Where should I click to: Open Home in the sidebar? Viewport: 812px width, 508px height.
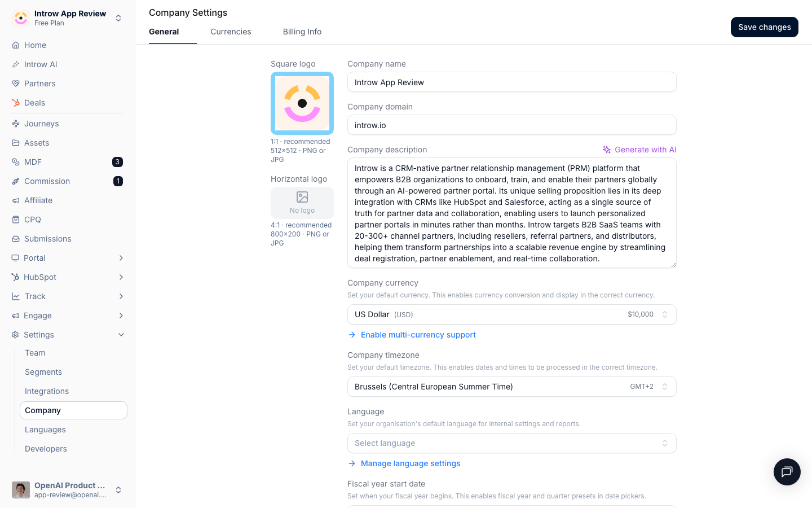point(35,45)
